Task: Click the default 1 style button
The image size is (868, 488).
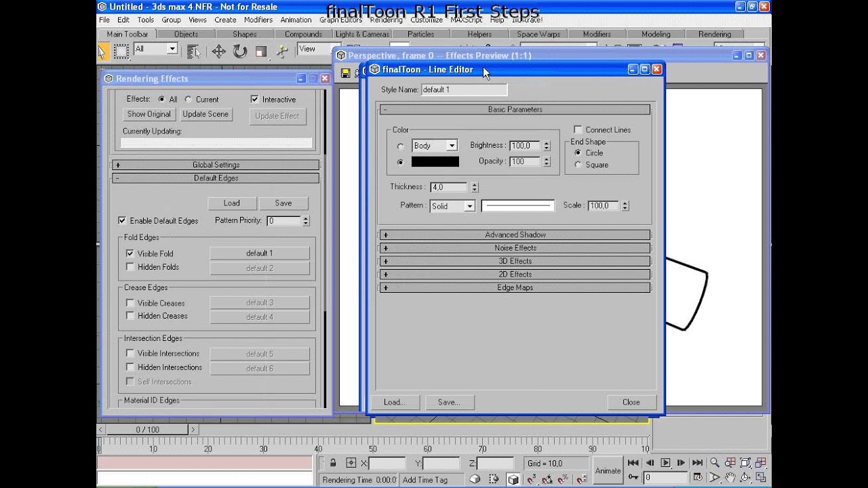Action: [x=260, y=253]
